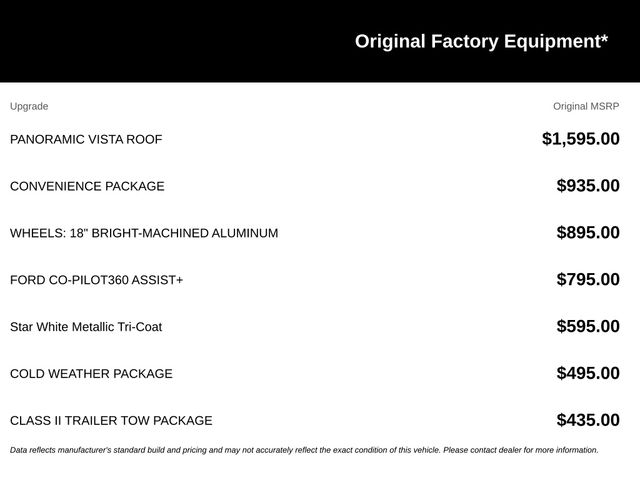The width and height of the screenshot is (640, 480).
Task: Click the $795.00 price value
Action: point(588,280)
